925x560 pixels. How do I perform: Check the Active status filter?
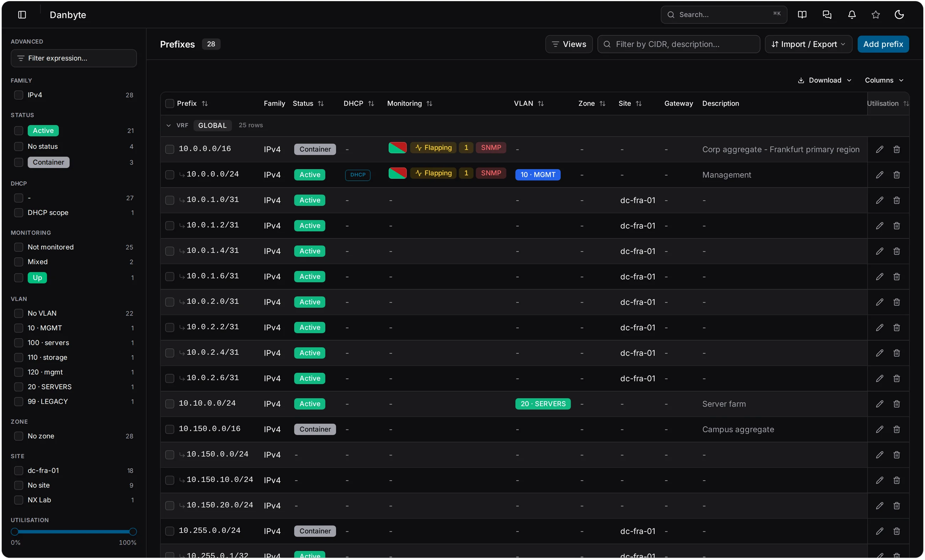tap(18, 131)
